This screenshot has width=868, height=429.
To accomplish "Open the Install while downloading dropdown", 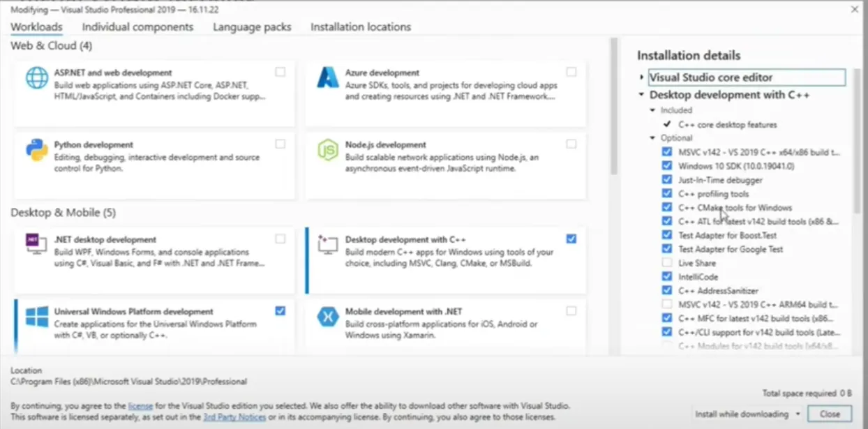I will point(798,414).
